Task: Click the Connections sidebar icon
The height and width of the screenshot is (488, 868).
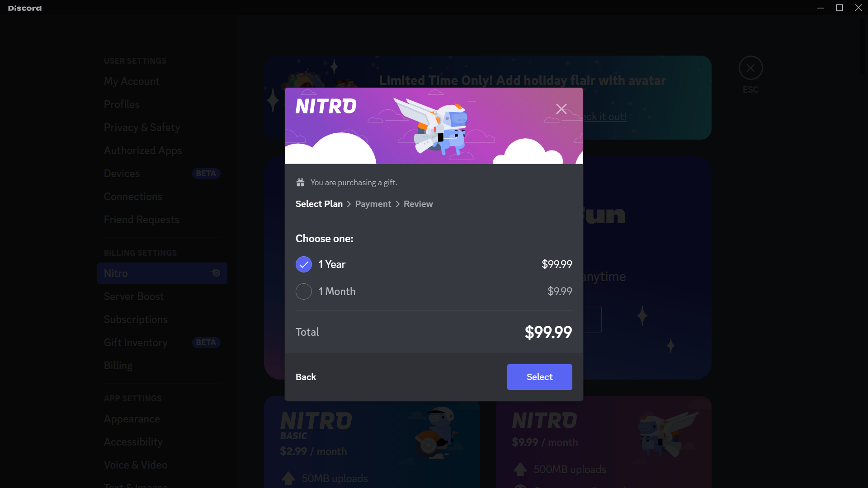Action: (x=133, y=197)
